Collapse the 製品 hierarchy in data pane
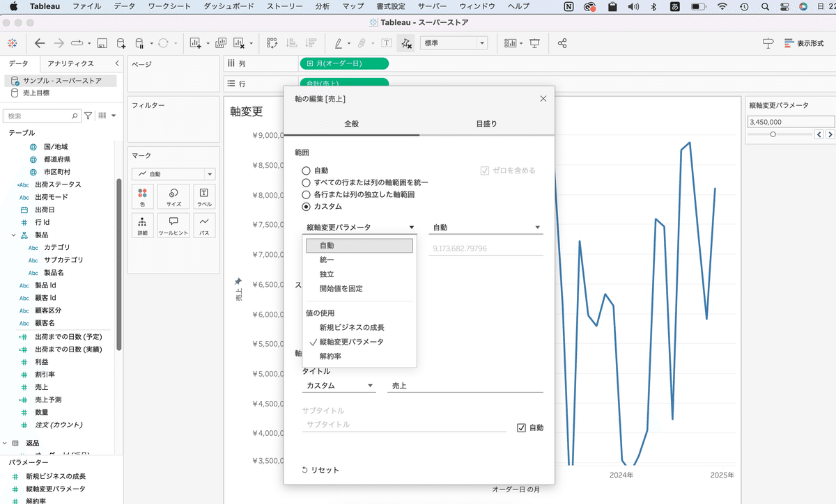This screenshot has height=504, width=836. 13,235
